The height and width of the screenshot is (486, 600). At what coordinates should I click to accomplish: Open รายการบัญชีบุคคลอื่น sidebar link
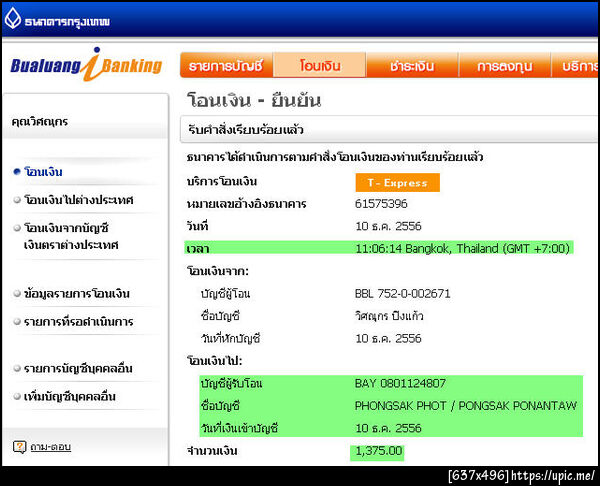78,368
